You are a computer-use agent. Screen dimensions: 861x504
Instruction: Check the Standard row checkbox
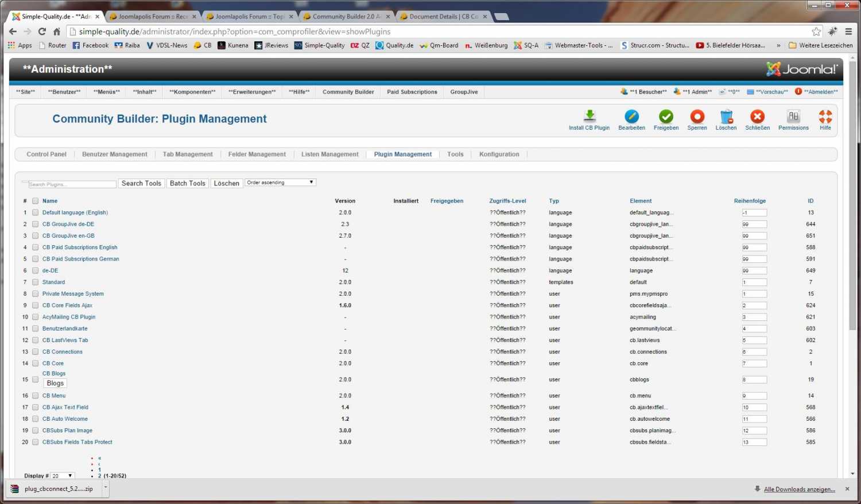(36, 282)
